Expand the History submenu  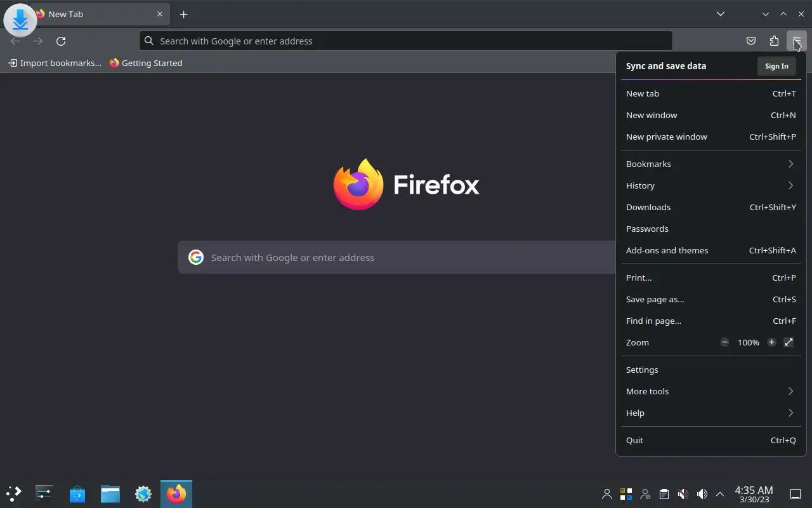pyautogui.click(x=710, y=185)
